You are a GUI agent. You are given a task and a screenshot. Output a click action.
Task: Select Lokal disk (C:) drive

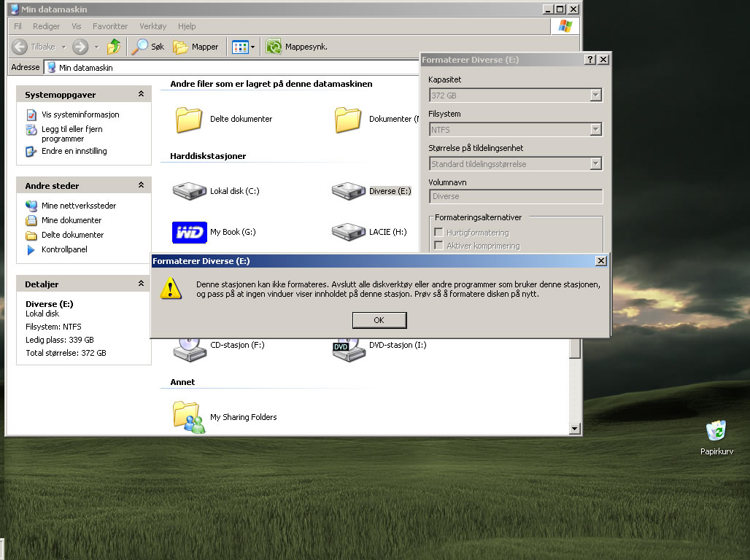(216, 191)
